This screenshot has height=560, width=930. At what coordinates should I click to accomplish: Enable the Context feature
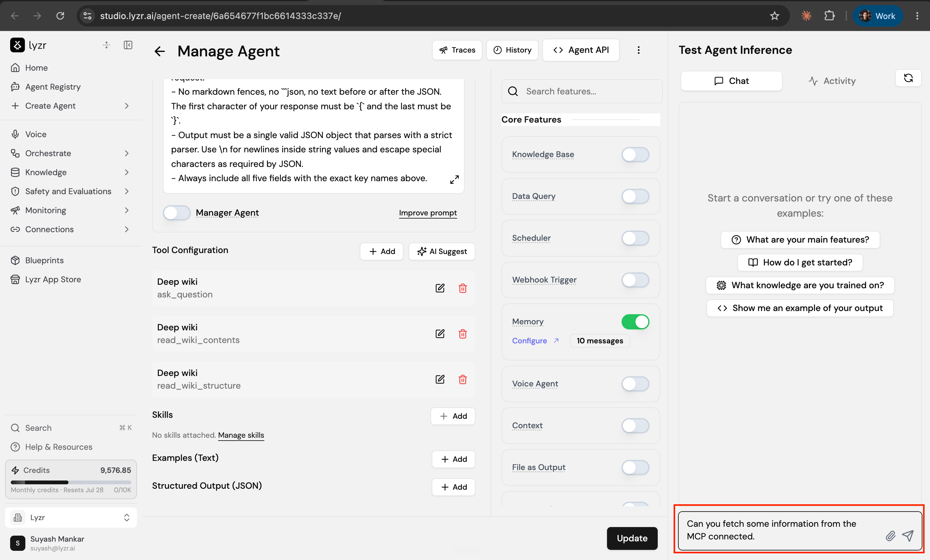pyautogui.click(x=635, y=426)
